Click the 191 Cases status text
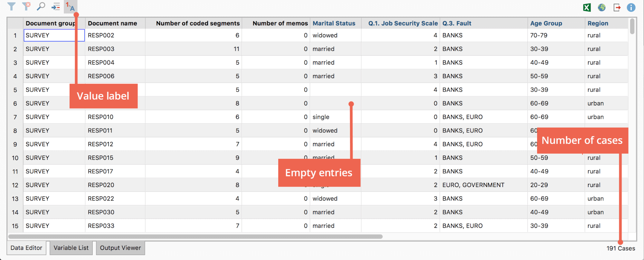 [x=620, y=248]
